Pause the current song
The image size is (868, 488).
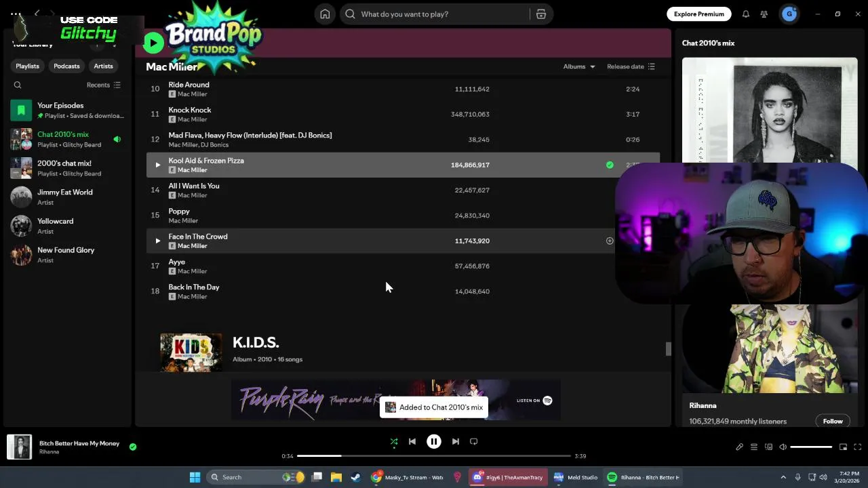pyautogui.click(x=434, y=442)
